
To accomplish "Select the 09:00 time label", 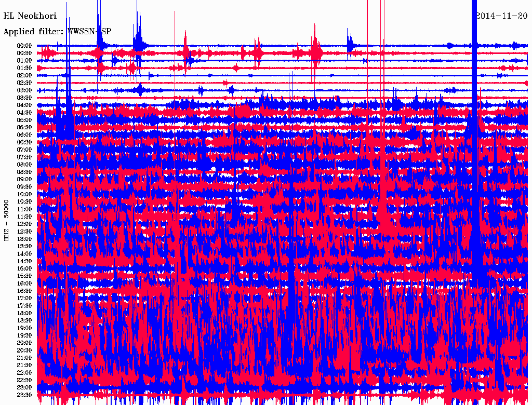I will coord(24,180).
